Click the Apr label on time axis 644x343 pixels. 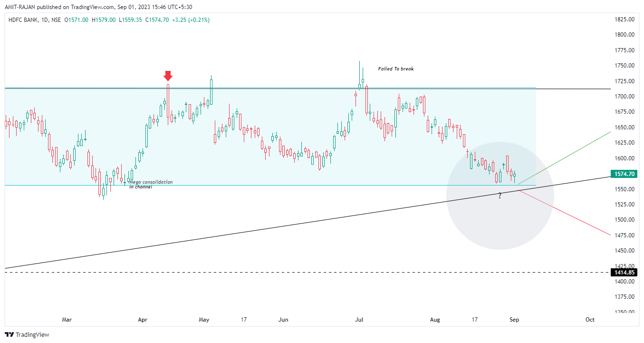click(143, 320)
